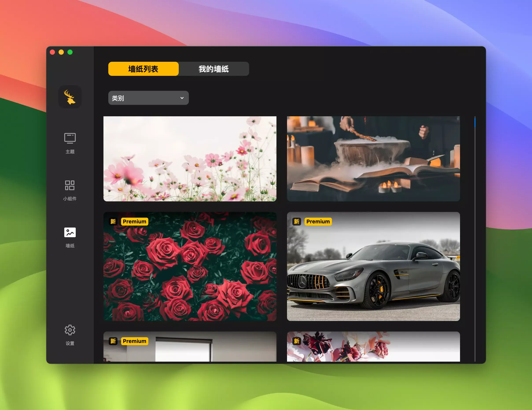Image resolution: width=532 pixels, height=410 pixels.
Task: Select the cauldron and spellbook wallpaper
Action: pyautogui.click(x=373, y=159)
